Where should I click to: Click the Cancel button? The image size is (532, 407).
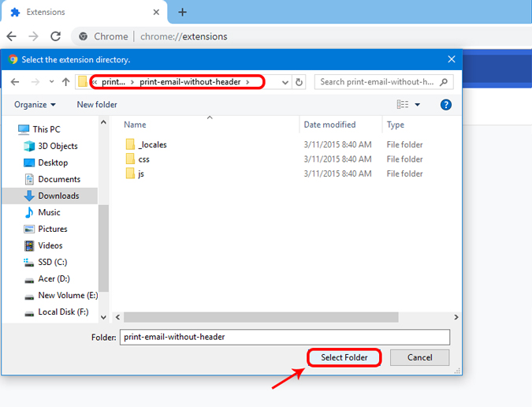(x=420, y=357)
